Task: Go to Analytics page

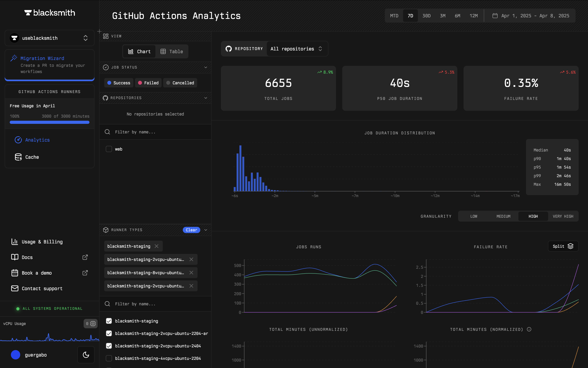Action: pyautogui.click(x=37, y=140)
